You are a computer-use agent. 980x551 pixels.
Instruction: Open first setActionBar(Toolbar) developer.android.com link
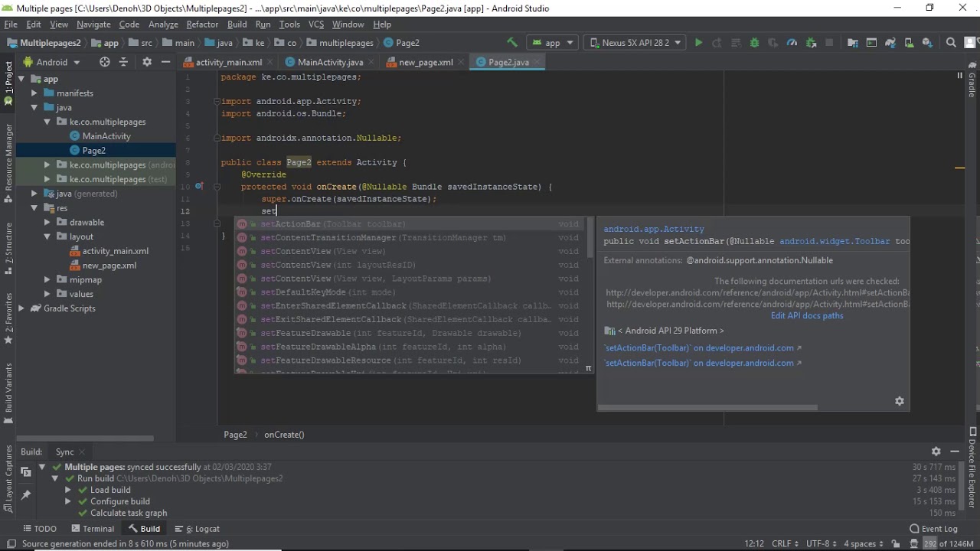[703, 347]
